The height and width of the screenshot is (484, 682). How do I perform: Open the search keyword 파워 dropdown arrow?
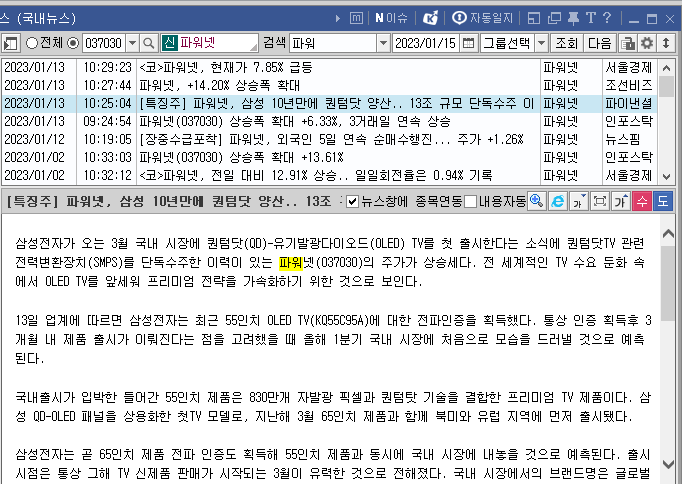click(x=383, y=43)
